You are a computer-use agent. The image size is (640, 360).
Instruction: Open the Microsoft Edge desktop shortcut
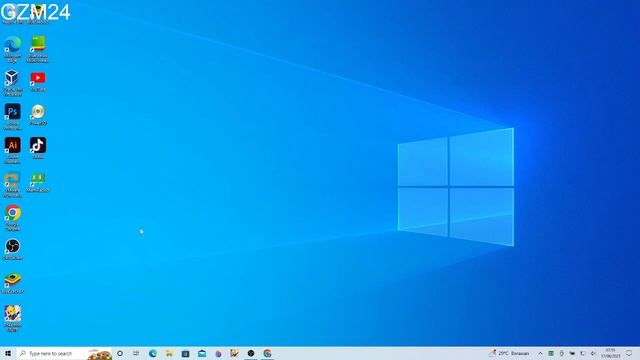pyautogui.click(x=13, y=49)
